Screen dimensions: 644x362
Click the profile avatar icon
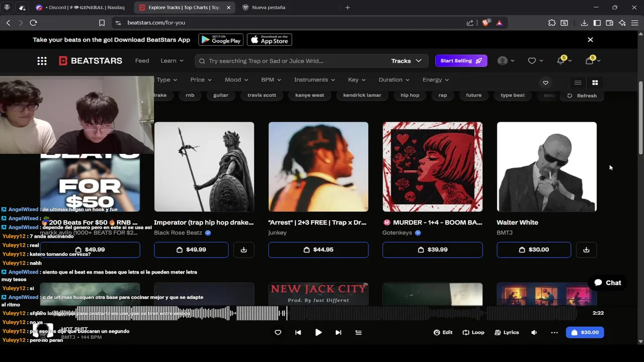pyautogui.click(x=502, y=61)
